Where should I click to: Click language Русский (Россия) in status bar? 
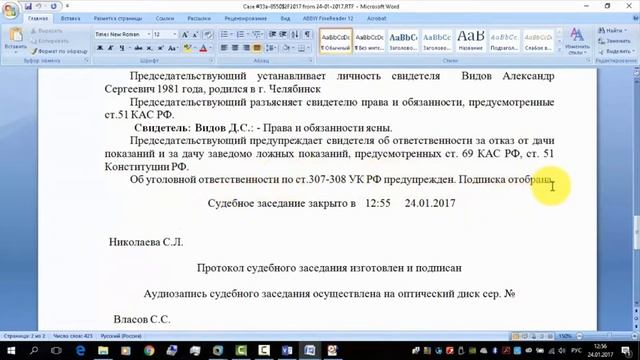coord(121,336)
